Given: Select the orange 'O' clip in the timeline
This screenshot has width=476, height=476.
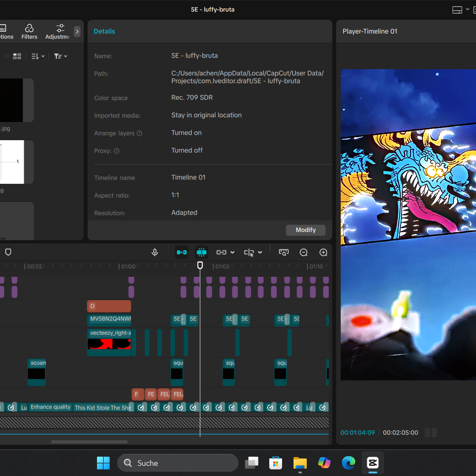Looking at the screenshot, I should coord(109,306).
